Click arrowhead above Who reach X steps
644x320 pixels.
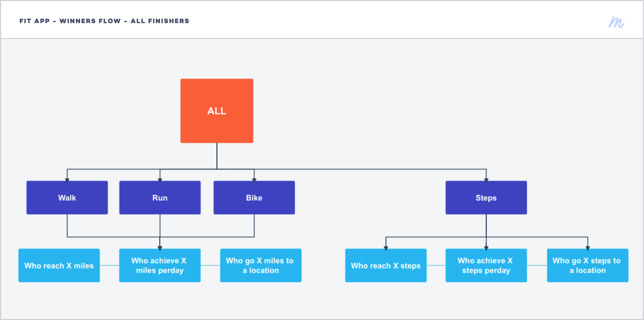386,248
